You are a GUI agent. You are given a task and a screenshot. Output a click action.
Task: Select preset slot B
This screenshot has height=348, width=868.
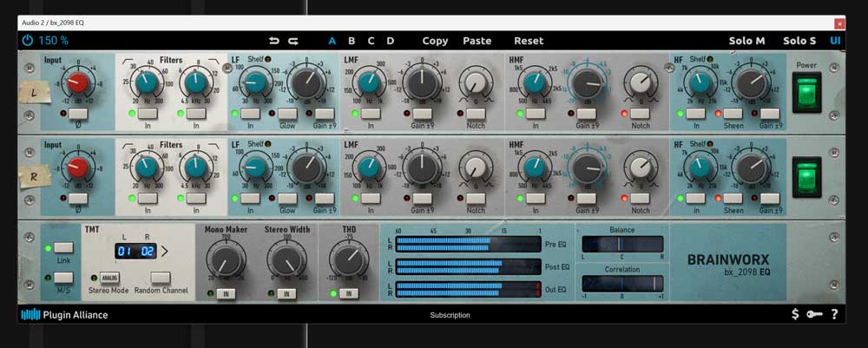[352, 41]
